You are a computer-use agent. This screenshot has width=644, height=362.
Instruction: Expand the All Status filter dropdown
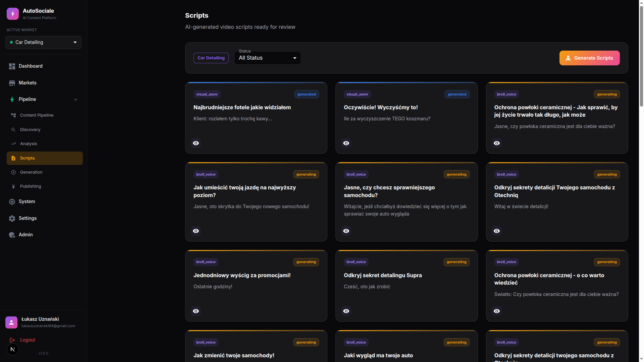267,58
